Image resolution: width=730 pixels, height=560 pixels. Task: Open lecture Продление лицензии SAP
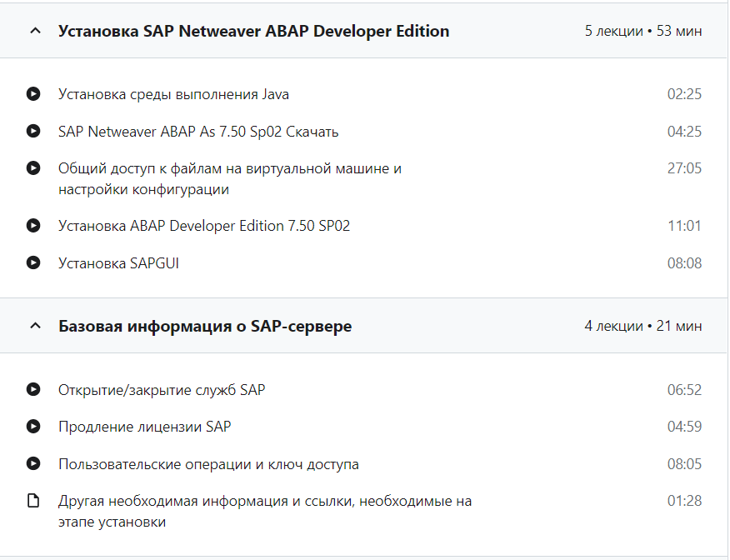coord(144,427)
